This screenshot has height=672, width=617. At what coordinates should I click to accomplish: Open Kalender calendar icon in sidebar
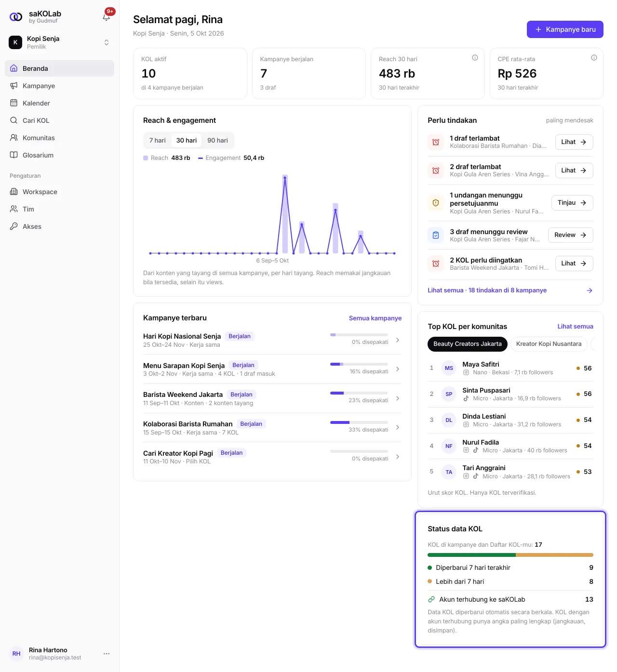tap(14, 103)
